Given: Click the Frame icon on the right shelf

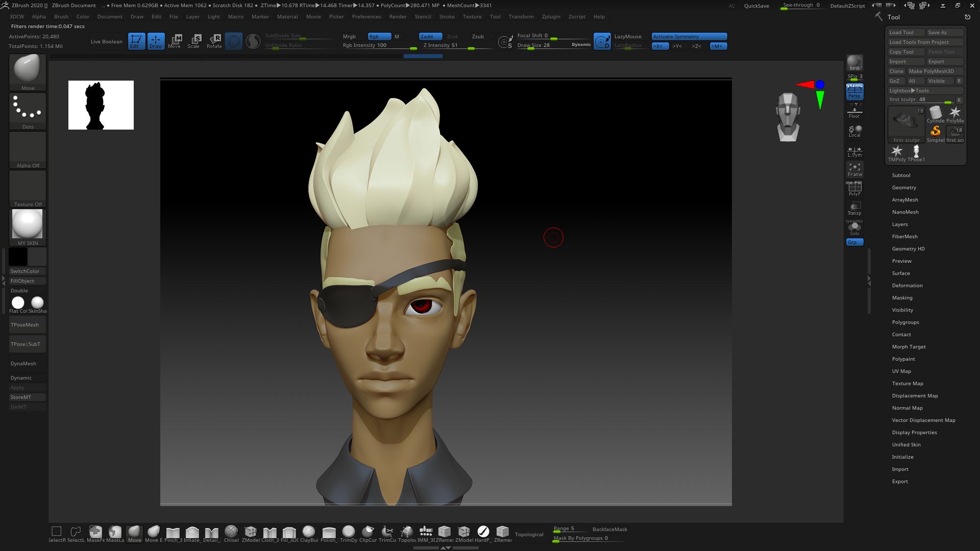Looking at the screenshot, I should point(855,168).
